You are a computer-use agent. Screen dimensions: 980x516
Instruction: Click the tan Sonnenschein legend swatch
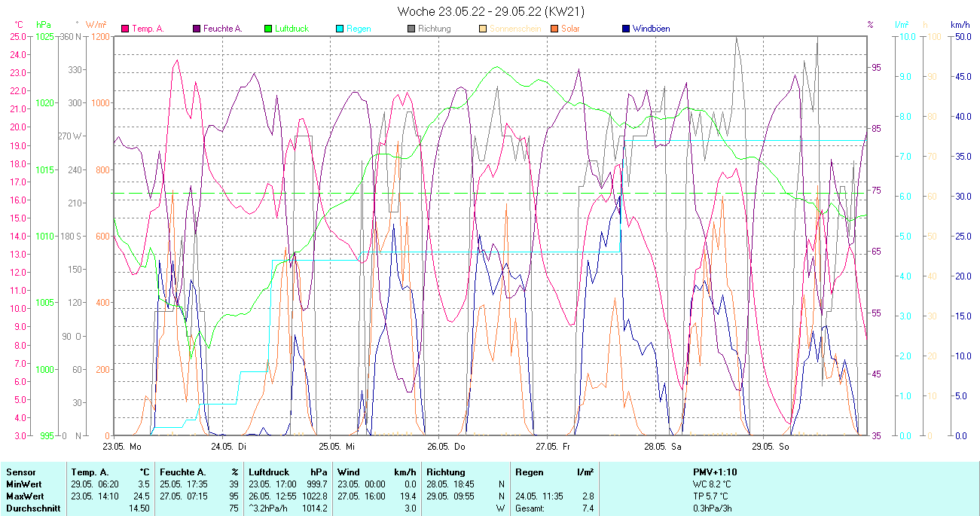point(483,29)
